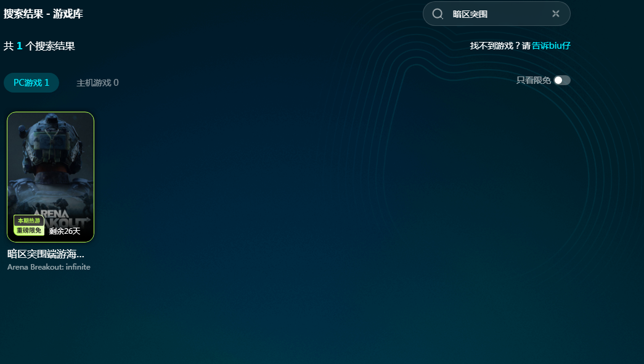Enable the 只看限免 toggle switch
This screenshot has height=364, width=644.
point(561,80)
